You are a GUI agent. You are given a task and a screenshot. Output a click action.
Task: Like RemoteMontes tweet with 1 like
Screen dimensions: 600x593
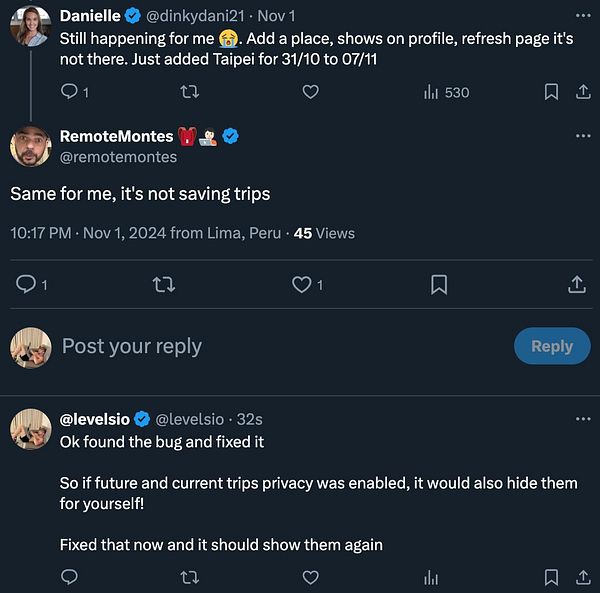[302, 285]
